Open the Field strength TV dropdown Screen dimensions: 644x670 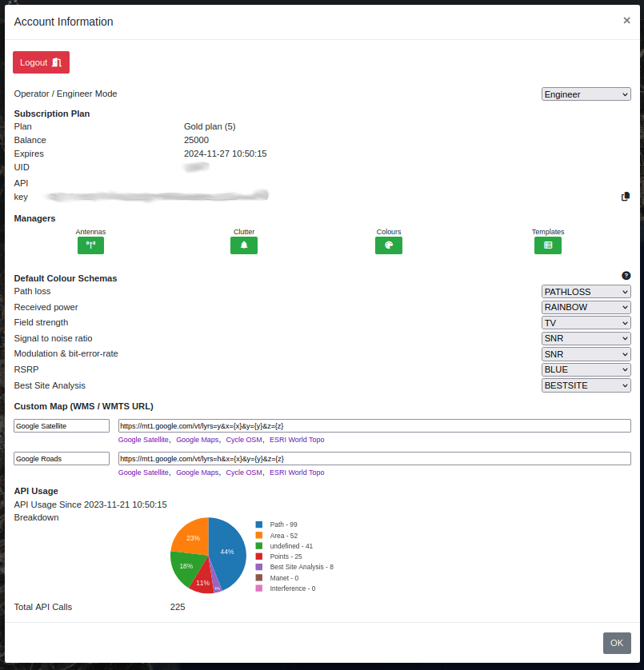coord(586,322)
